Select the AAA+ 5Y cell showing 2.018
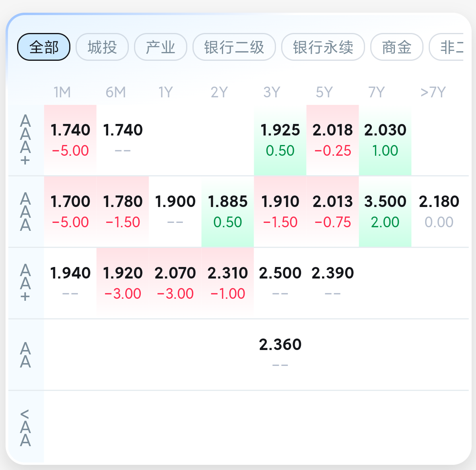This screenshot has height=470, width=476. click(x=333, y=140)
